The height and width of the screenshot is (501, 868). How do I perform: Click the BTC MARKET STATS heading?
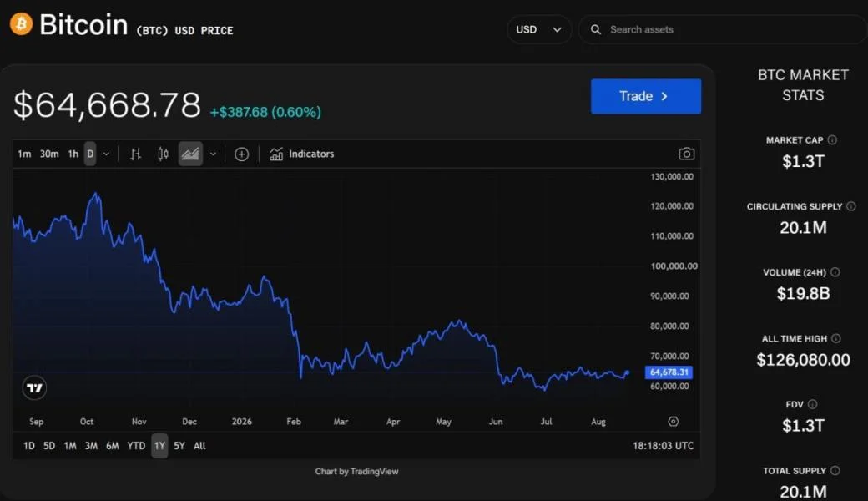(803, 84)
